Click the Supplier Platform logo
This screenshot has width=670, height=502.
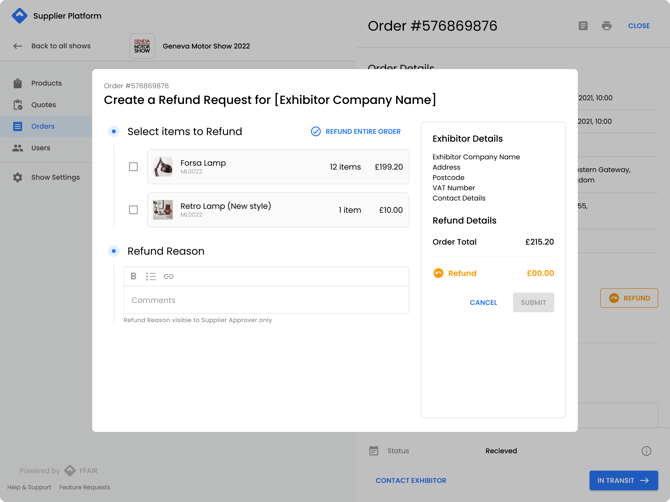(x=19, y=16)
